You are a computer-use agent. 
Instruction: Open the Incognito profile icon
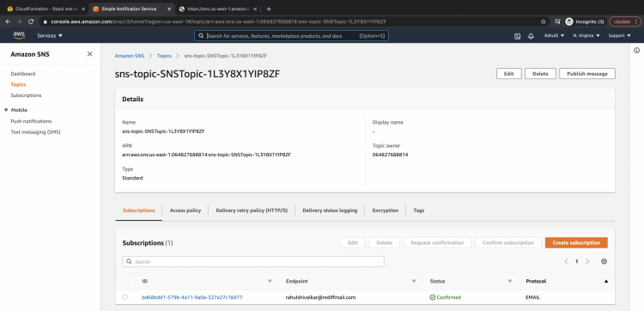tap(568, 21)
